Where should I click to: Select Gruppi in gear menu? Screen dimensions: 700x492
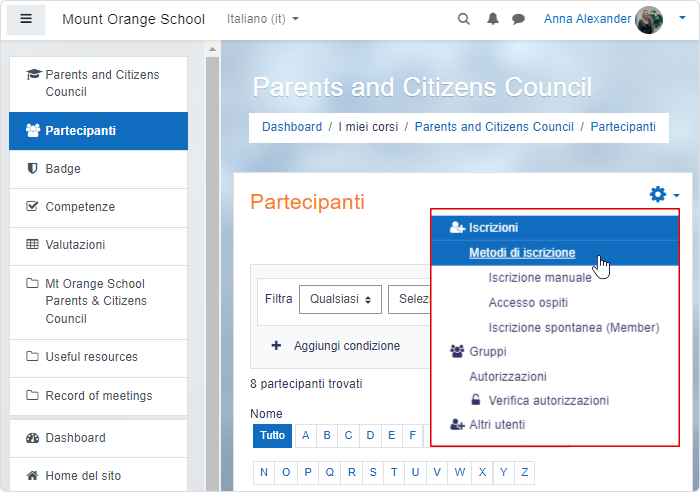(x=488, y=351)
